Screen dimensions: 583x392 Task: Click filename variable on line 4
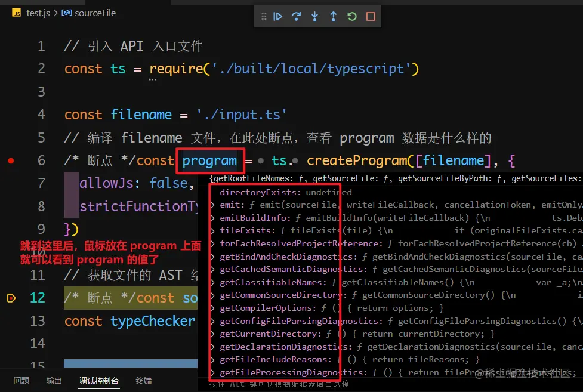pos(141,115)
